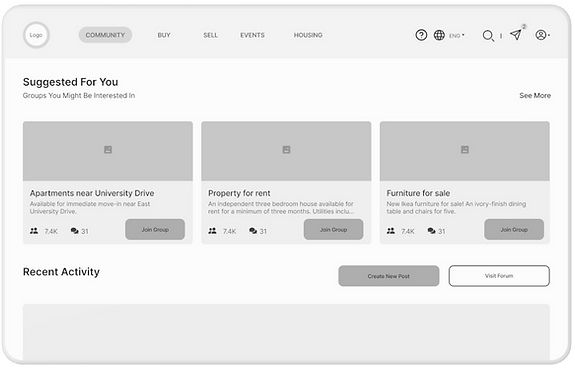Image resolution: width=575 pixels, height=368 pixels.
Task: Open Furniture for sale card image
Action: (465, 151)
